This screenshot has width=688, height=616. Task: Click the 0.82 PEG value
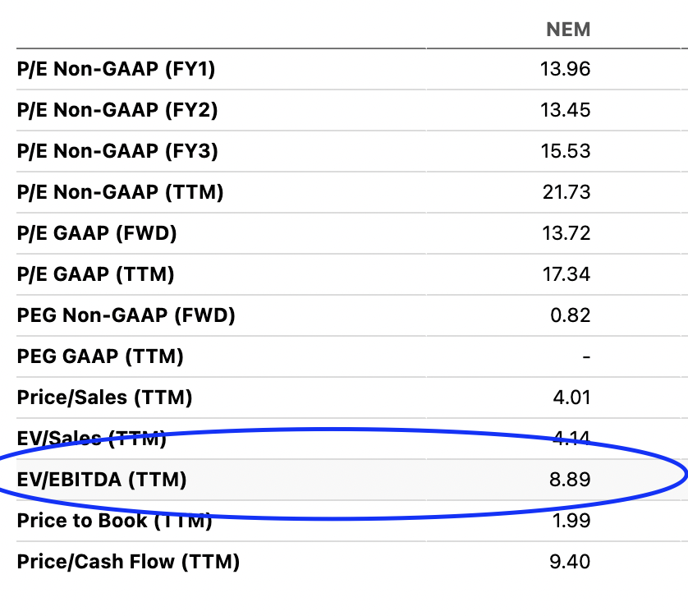tap(571, 315)
